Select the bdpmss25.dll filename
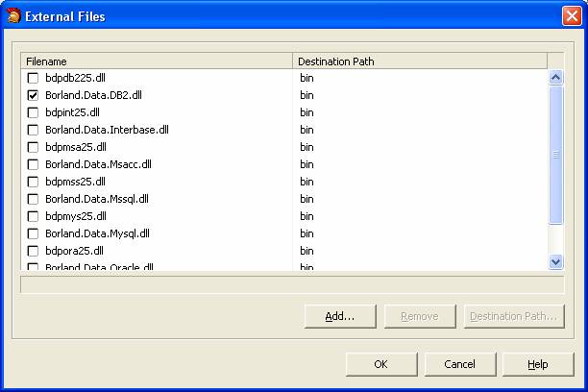The width and height of the screenshot is (588, 392). 75,182
